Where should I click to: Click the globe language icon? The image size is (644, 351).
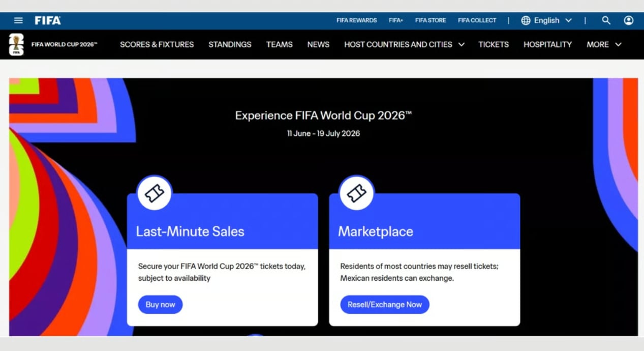pyautogui.click(x=526, y=20)
